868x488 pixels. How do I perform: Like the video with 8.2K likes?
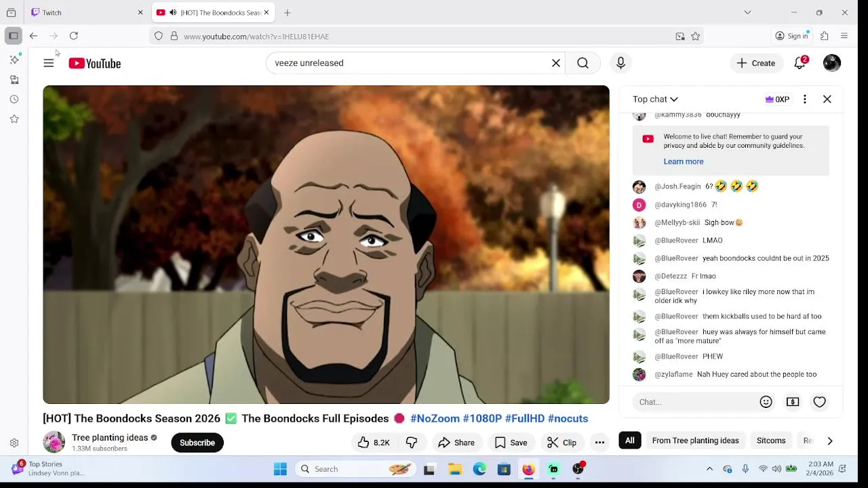(x=374, y=443)
